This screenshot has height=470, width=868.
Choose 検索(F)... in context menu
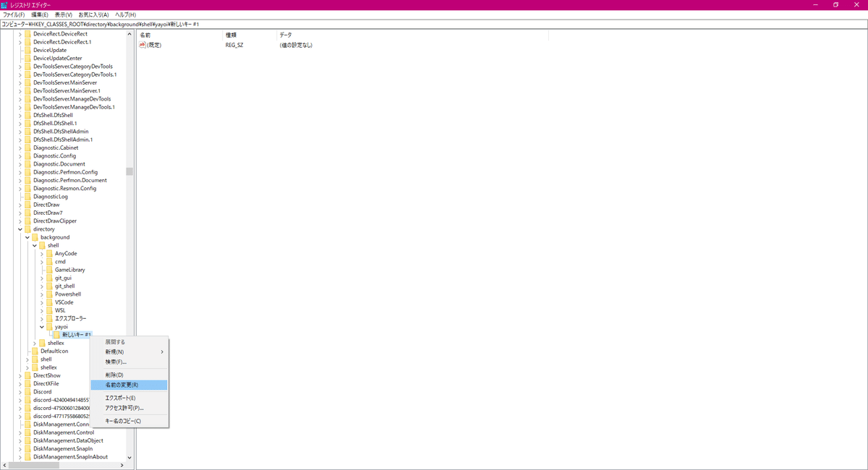129,362
